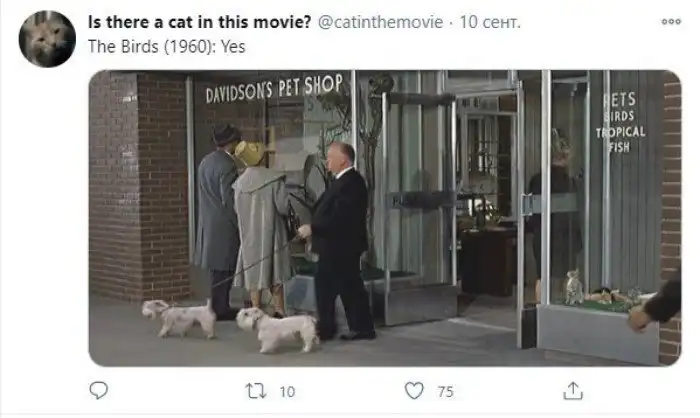Click the front white terrier in photo
Viewport: 700px width, 418px height.
(277, 330)
